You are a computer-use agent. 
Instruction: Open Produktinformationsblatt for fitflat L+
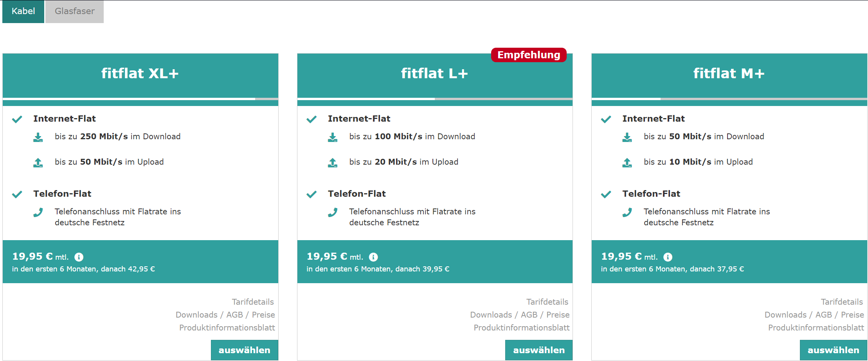[x=522, y=328]
